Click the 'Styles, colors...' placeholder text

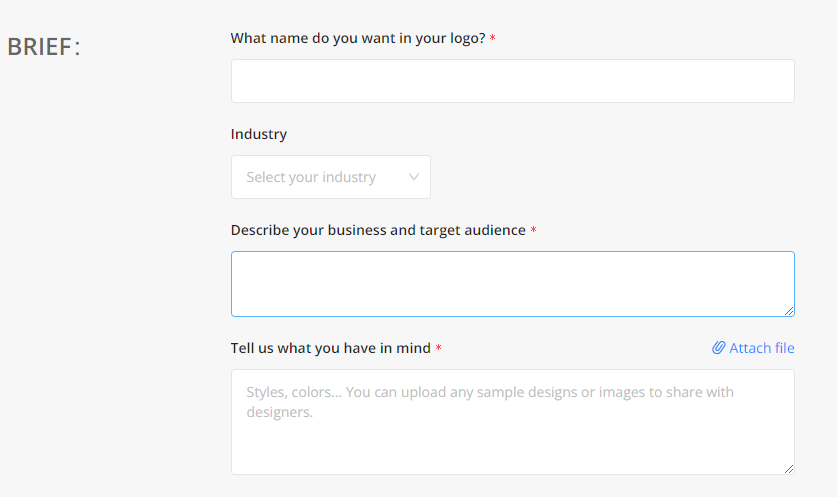pos(490,402)
